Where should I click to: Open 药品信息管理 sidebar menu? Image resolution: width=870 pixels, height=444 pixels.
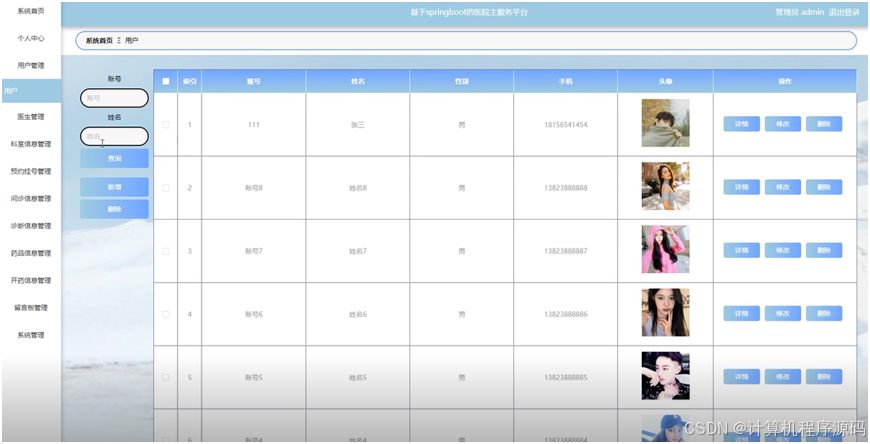[31, 253]
